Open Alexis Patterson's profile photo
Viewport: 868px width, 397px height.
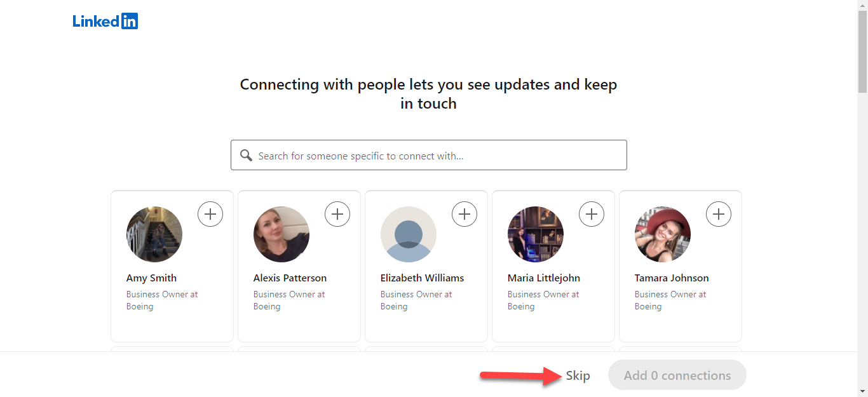pos(281,234)
